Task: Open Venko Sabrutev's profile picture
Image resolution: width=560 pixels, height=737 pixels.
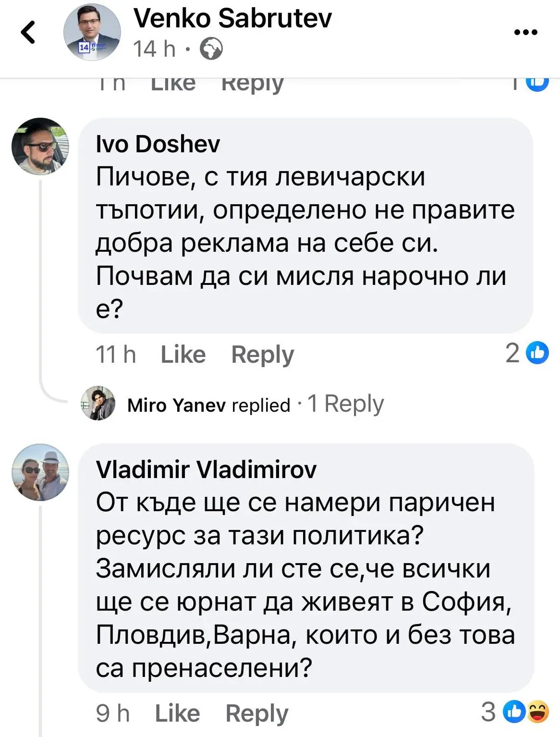Action: click(92, 33)
